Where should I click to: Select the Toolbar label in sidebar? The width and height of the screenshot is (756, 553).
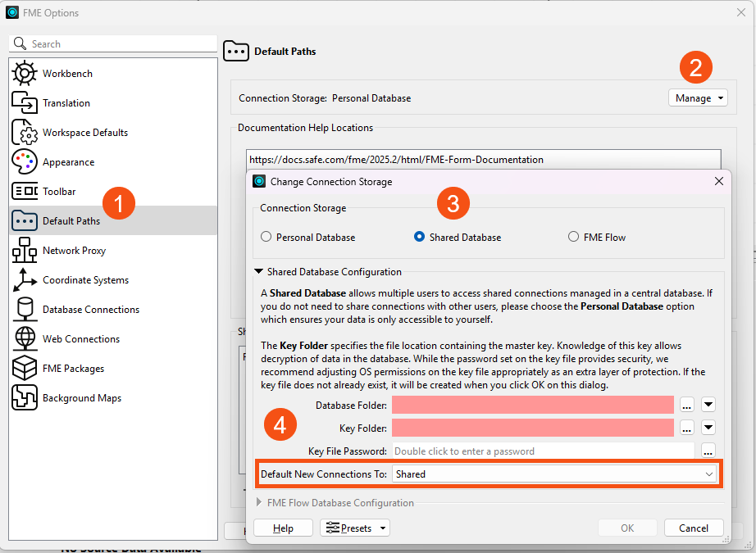[59, 191]
